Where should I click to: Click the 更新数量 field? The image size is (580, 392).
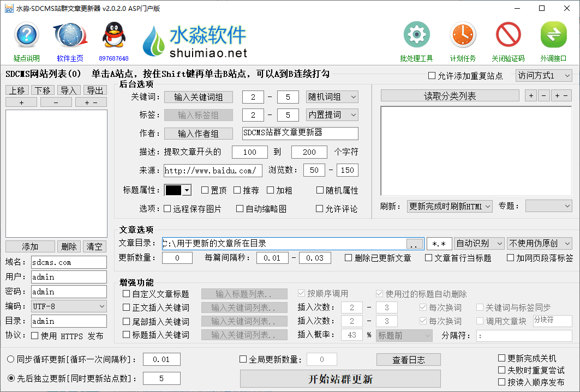coord(177,258)
